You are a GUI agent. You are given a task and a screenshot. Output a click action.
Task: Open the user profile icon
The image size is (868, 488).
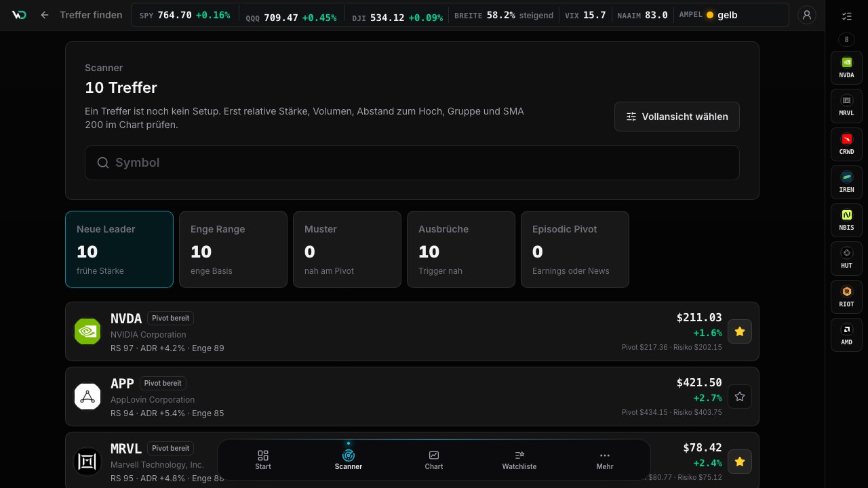(x=807, y=15)
